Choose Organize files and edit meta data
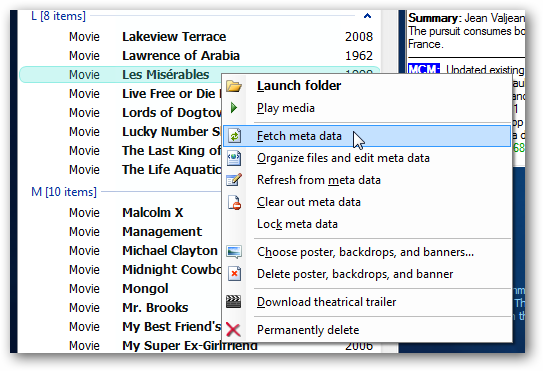This screenshot has width=543, height=371. (367, 158)
